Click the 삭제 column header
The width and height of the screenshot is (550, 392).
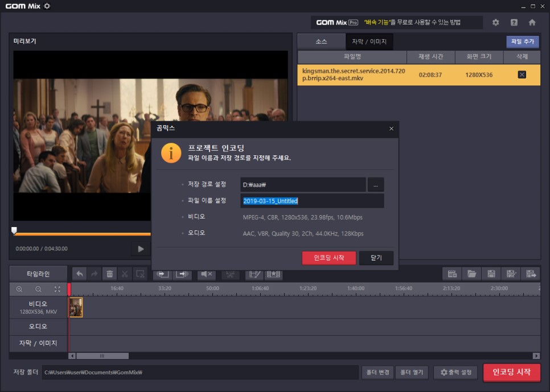(x=522, y=57)
